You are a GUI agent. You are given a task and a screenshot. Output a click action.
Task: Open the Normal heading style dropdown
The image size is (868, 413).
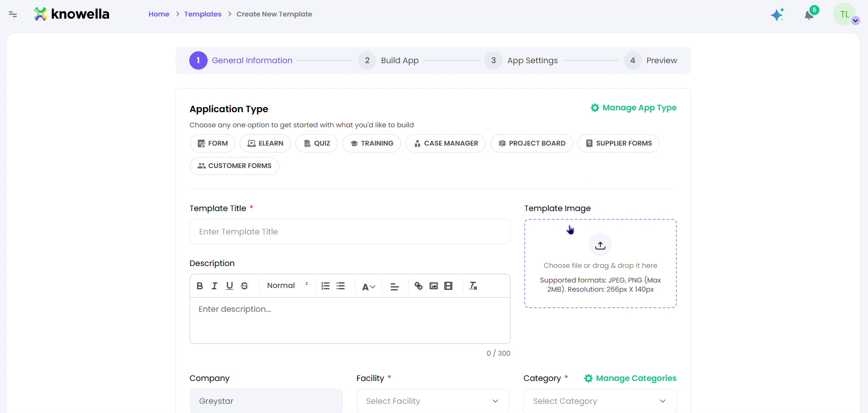[x=287, y=285]
